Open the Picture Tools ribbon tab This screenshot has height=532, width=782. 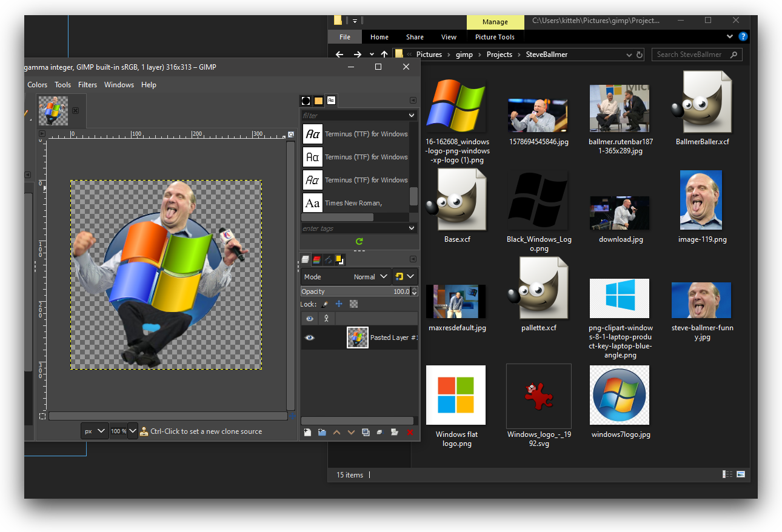[495, 37]
